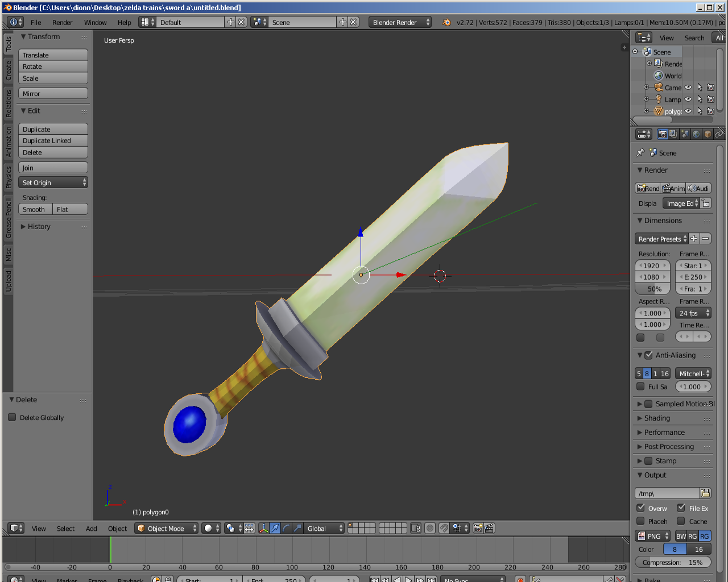Adjust the Compression slider
This screenshot has height=582, width=728.
[x=673, y=562]
